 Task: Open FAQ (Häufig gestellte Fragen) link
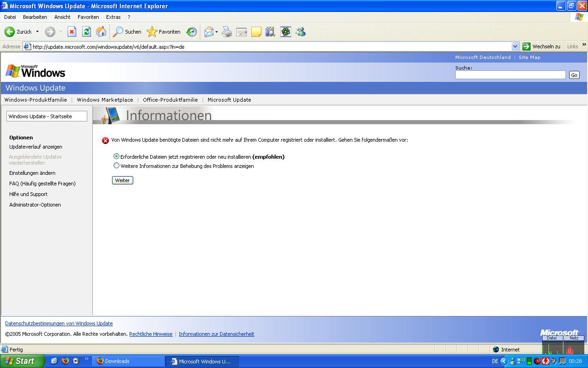pos(42,184)
